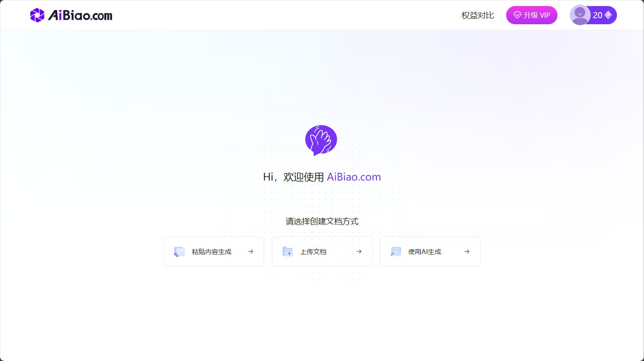This screenshot has height=361, width=644.
Task: Choose 上传文档 option
Action: pos(322,252)
